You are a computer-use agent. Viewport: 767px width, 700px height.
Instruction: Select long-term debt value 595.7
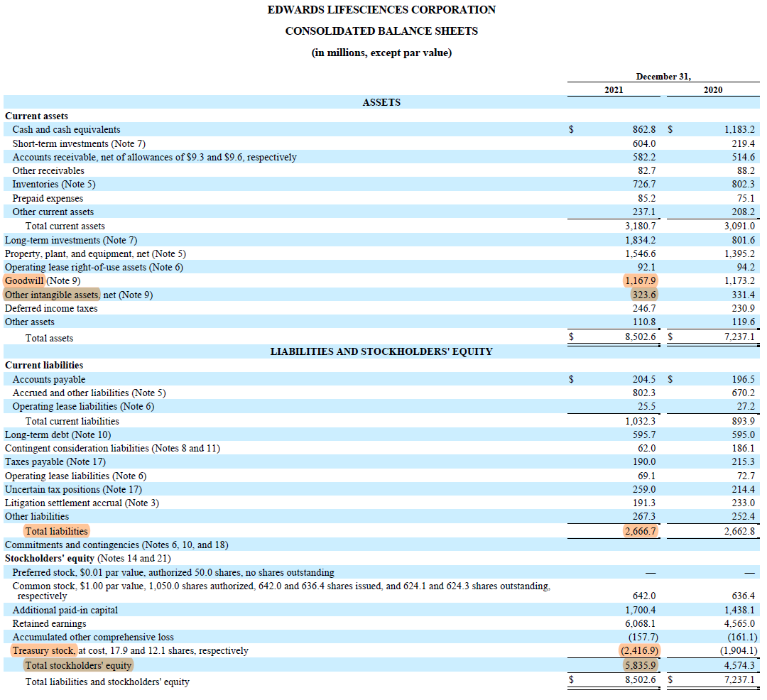click(643, 435)
